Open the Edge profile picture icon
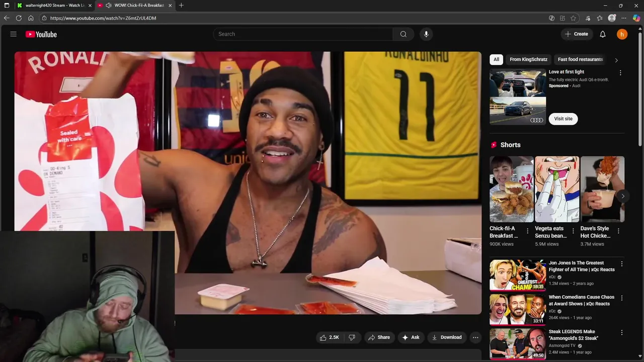 pyautogui.click(x=612, y=18)
